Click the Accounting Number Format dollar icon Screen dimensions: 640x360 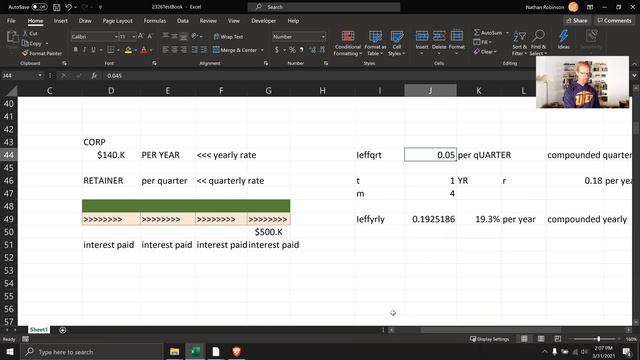click(x=277, y=50)
